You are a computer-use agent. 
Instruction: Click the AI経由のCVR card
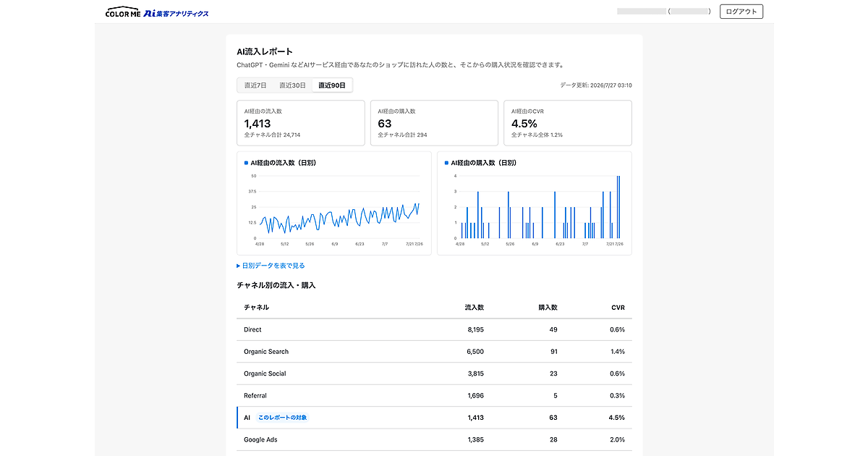568,123
